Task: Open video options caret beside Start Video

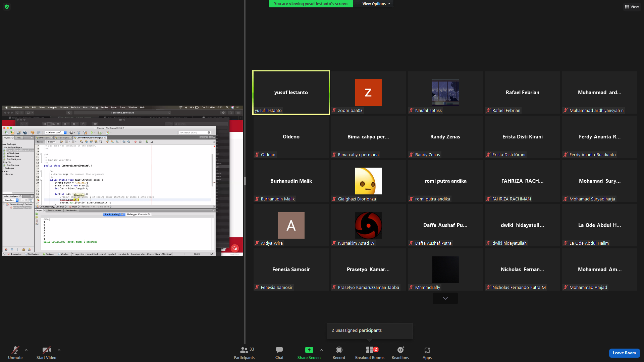Action: point(59,350)
